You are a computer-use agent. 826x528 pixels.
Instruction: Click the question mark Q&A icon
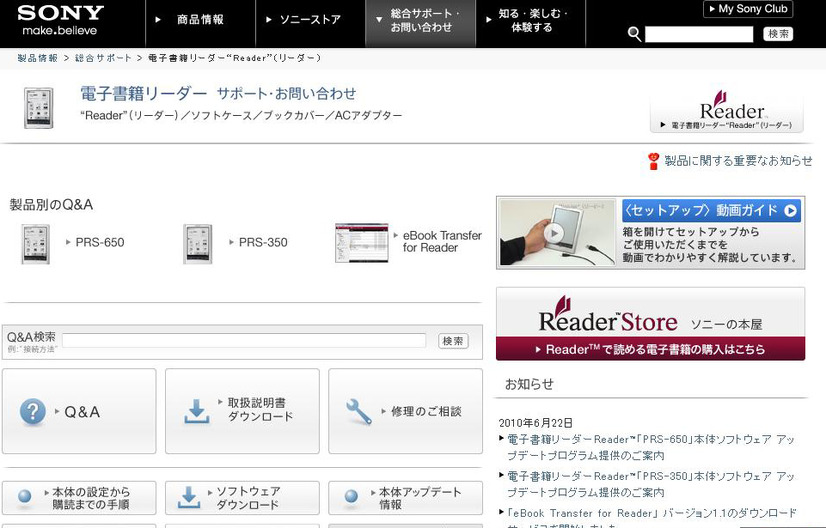pos(33,412)
